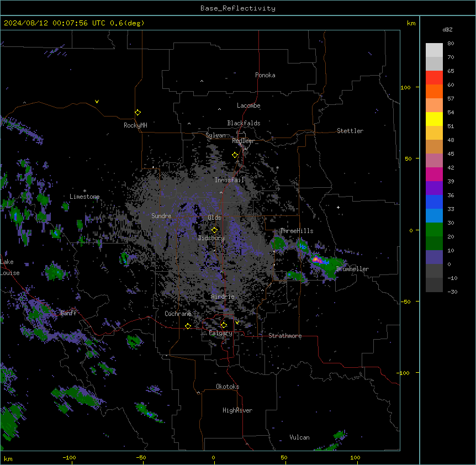Image resolution: width=476 pixels, height=465 pixels.
Task: Click the RedDeer city label
Action: point(243,141)
